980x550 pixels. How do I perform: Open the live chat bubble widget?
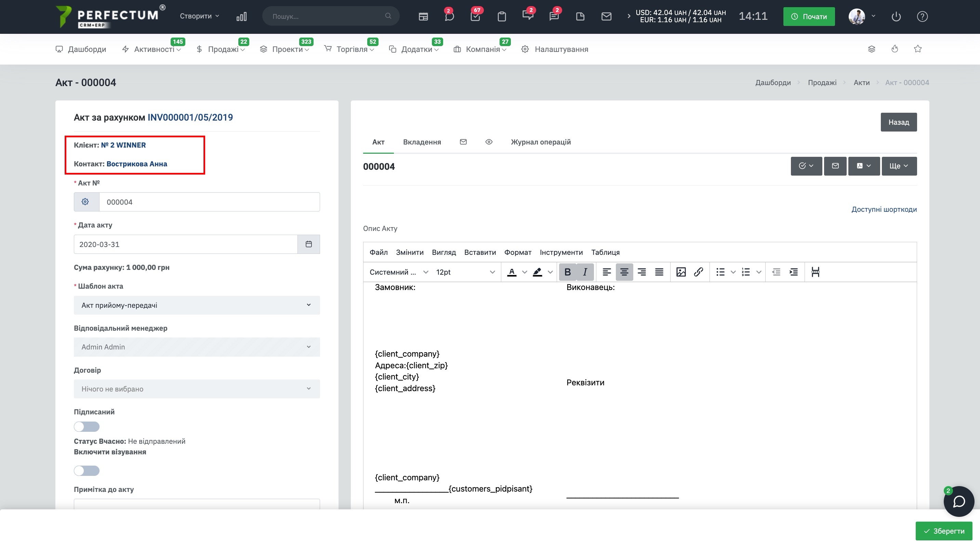click(959, 501)
